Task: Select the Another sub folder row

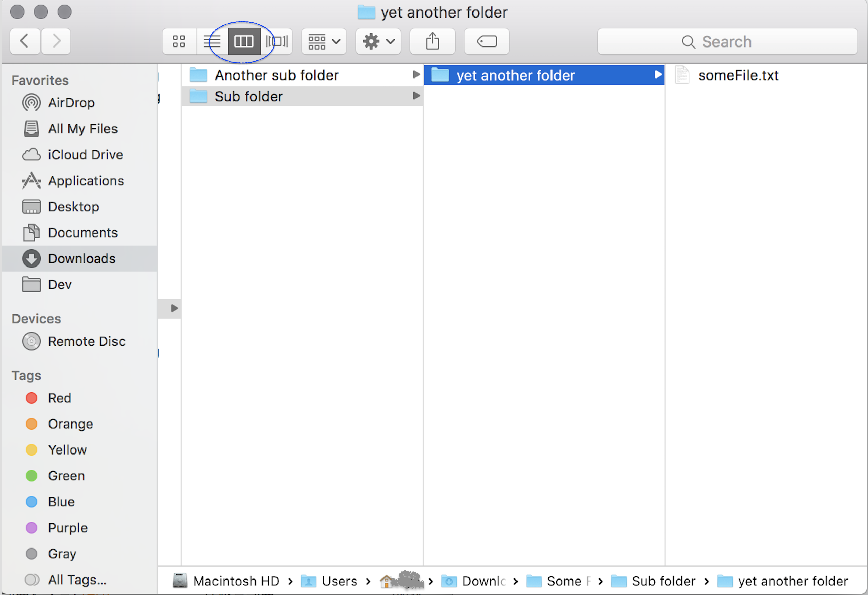Action: tap(302, 75)
